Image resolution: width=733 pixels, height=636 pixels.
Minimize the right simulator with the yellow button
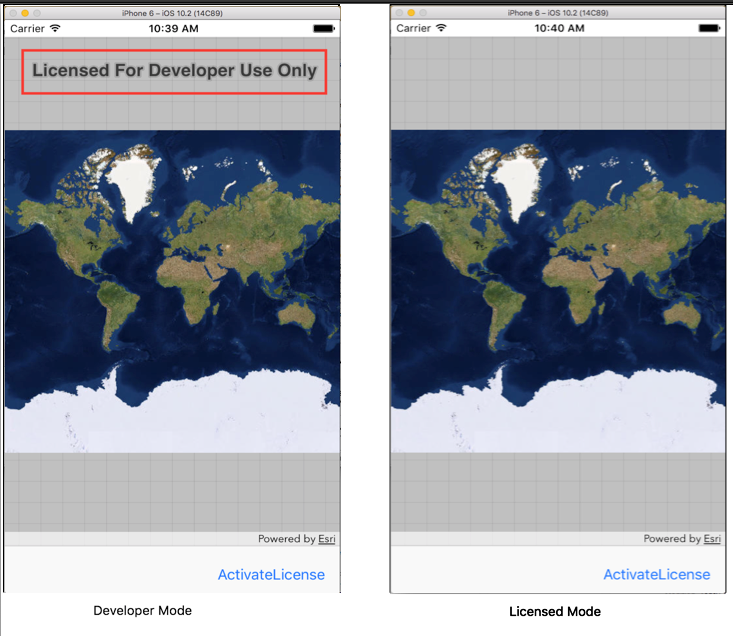coord(411,13)
